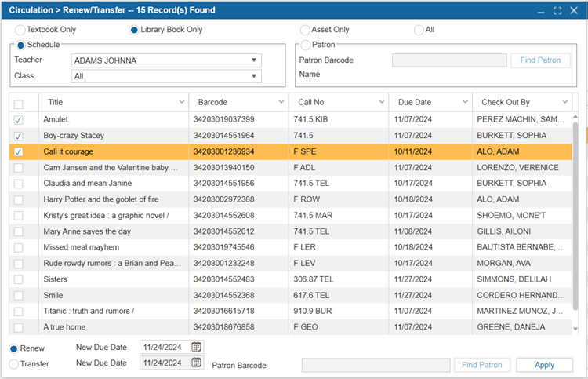Image resolution: width=588 pixels, height=379 pixels.
Task: Pick the All item type option
Action: click(x=419, y=30)
